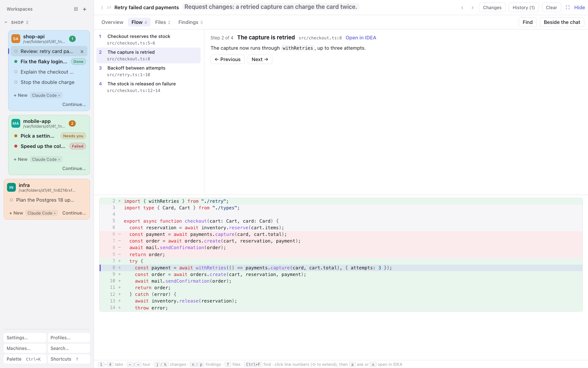
Task: Click Beside the chat button
Action: 562,22
